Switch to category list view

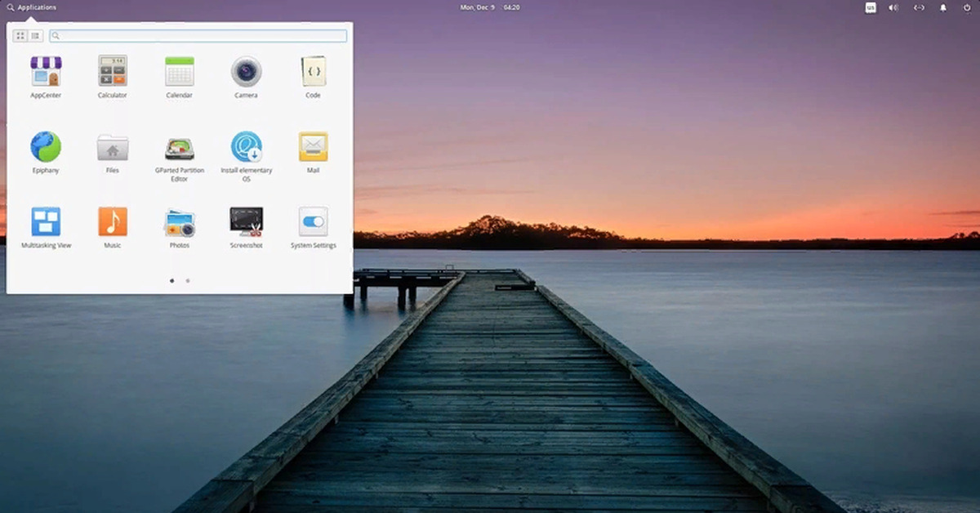click(35, 36)
